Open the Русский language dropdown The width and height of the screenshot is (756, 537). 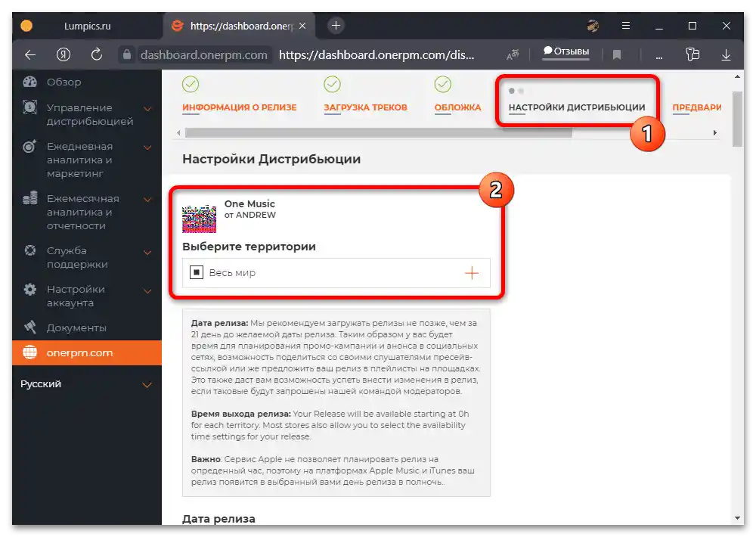[87, 384]
